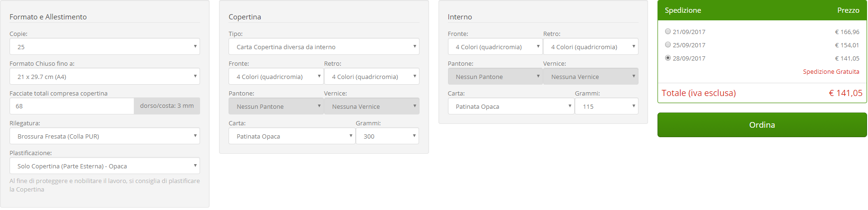The height and width of the screenshot is (210, 868).
Task: Open the Interno Pantone dropdown
Action: point(495,77)
